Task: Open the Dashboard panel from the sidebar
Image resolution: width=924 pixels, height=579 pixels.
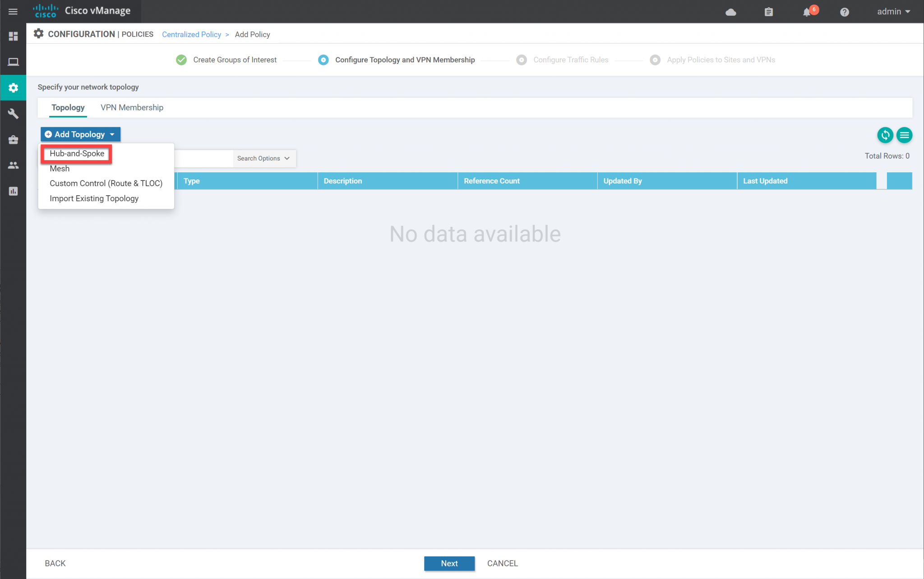Action: click(13, 36)
